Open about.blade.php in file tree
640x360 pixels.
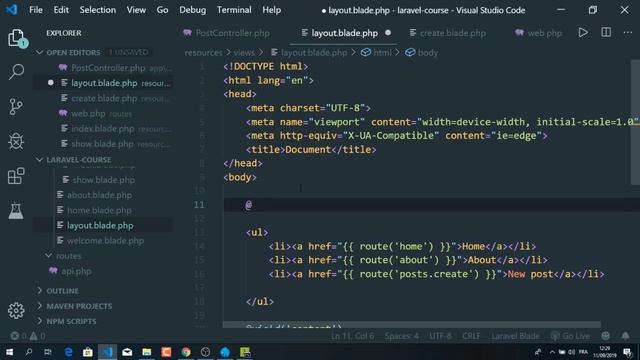(x=99, y=195)
